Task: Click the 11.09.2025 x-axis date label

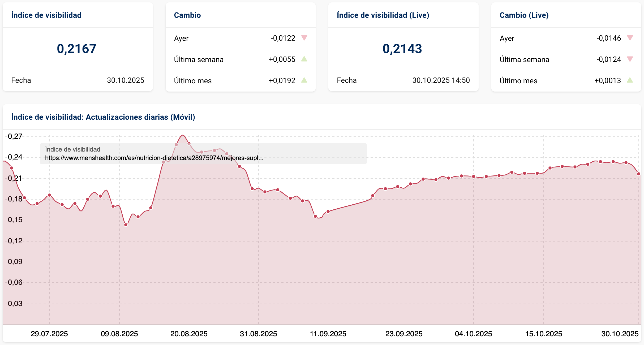Action: (x=328, y=334)
